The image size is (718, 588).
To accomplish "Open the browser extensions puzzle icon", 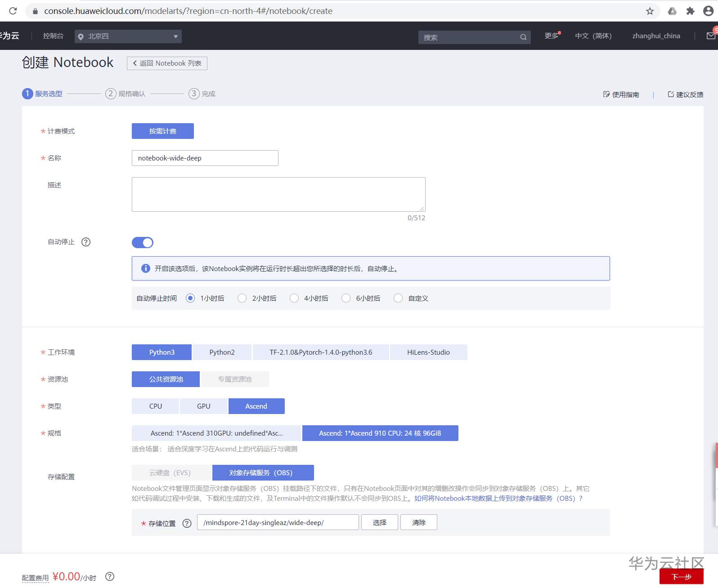I will [690, 11].
